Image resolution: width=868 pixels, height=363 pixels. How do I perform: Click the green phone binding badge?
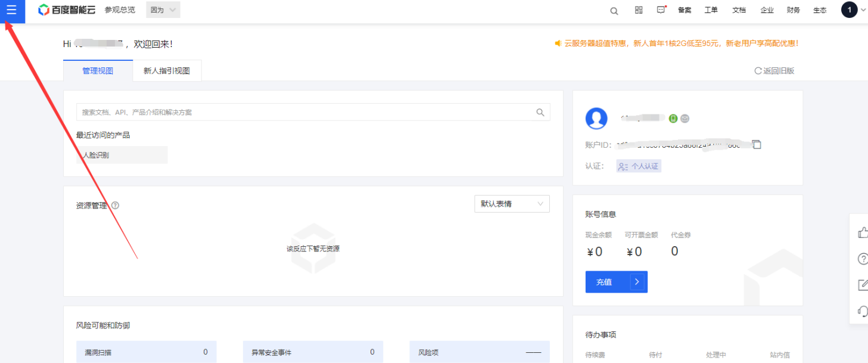[x=673, y=119]
